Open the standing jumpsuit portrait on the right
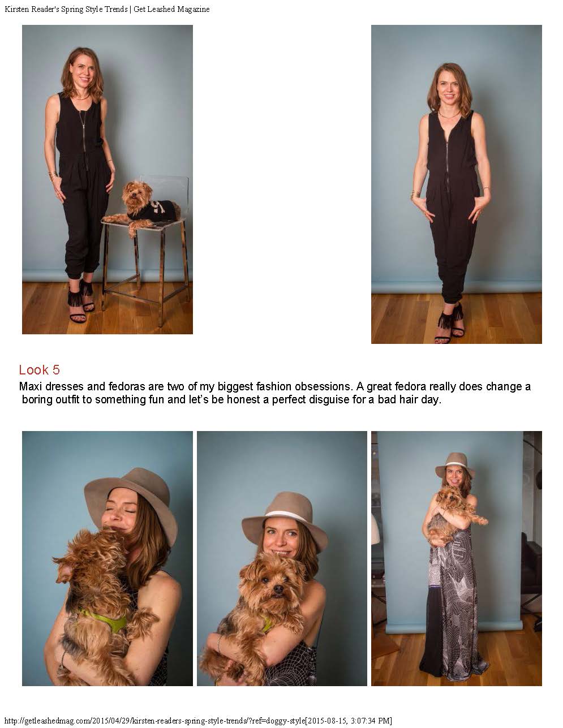The height and width of the screenshot is (728, 563). (x=456, y=184)
